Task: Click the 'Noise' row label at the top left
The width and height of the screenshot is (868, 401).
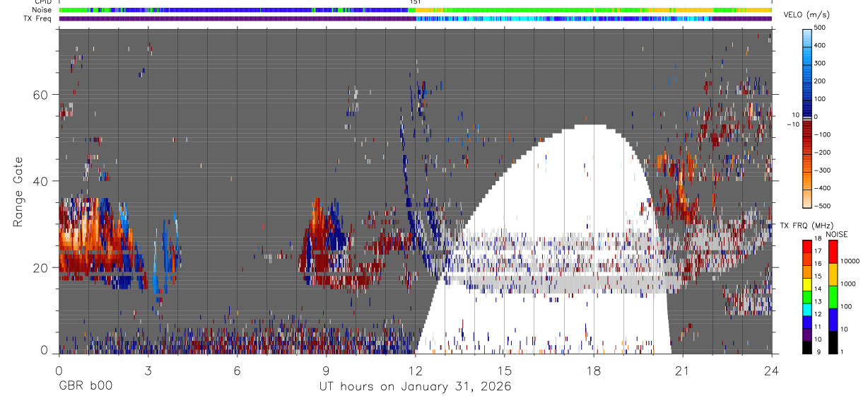Action: click(43, 10)
